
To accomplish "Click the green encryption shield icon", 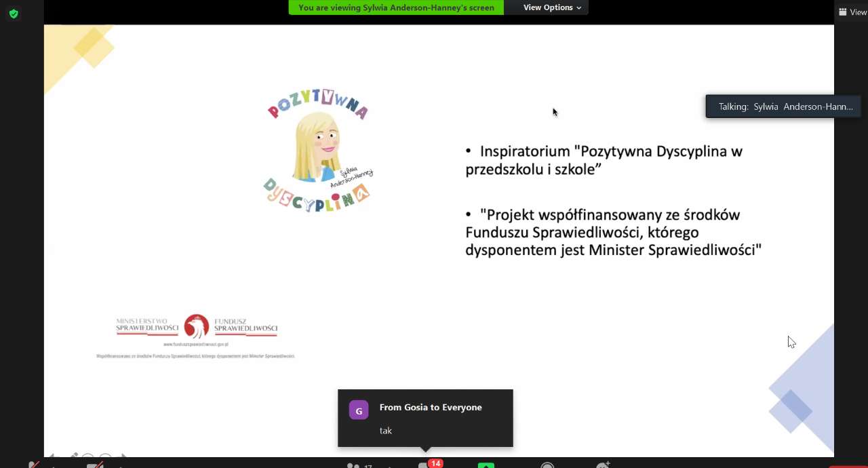I will click(14, 14).
